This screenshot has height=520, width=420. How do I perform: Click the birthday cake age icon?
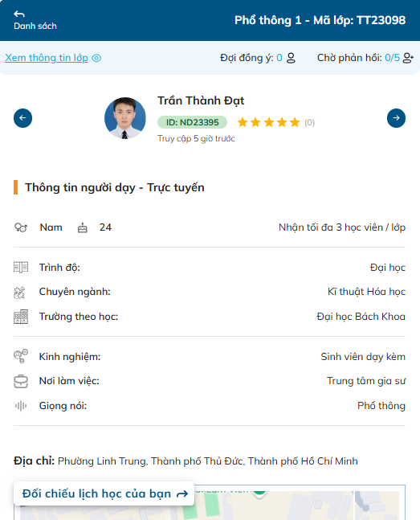tap(83, 227)
